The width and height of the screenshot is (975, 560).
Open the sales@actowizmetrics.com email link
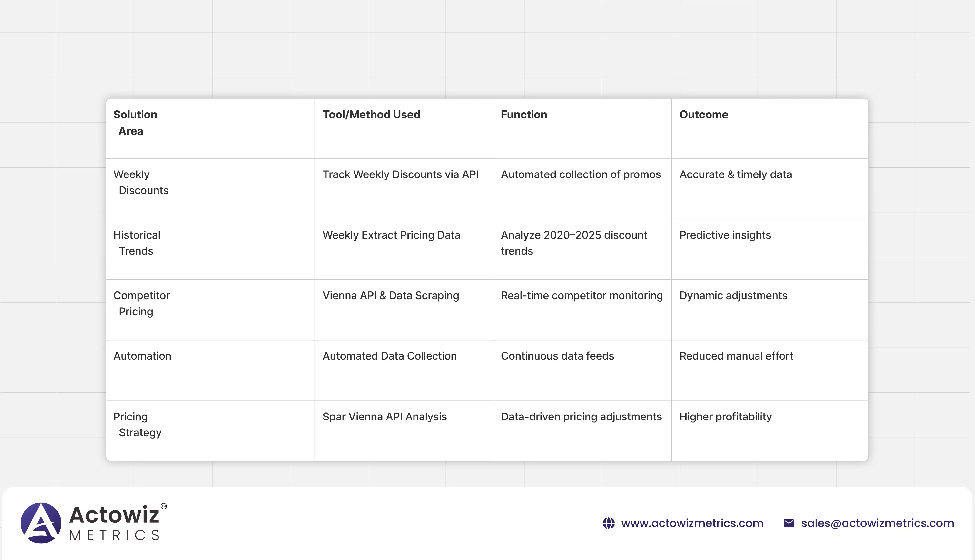click(x=877, y=523)
